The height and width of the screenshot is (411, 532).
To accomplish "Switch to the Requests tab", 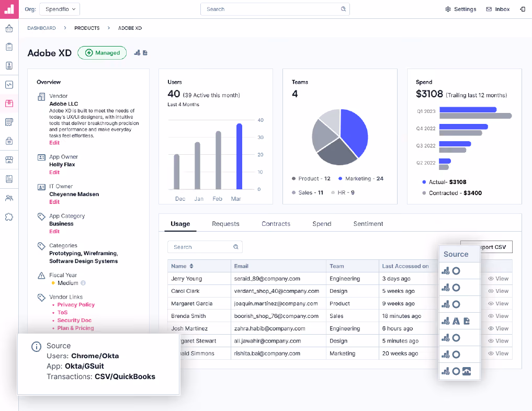I will (x=225, y=224).
